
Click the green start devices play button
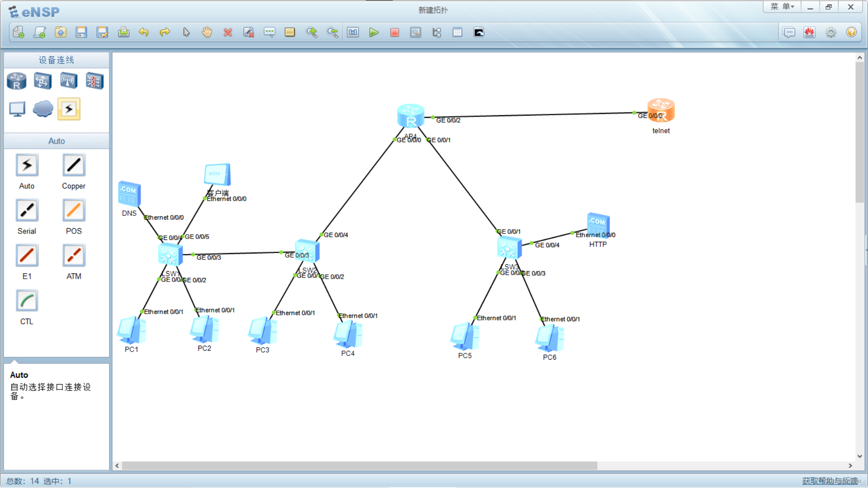click(373, 33)
